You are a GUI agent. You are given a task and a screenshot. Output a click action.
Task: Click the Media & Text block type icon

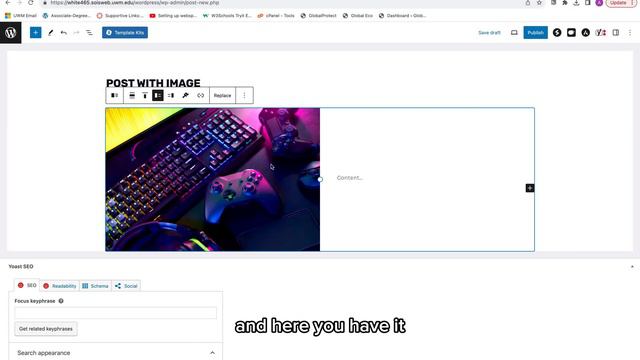115,96
